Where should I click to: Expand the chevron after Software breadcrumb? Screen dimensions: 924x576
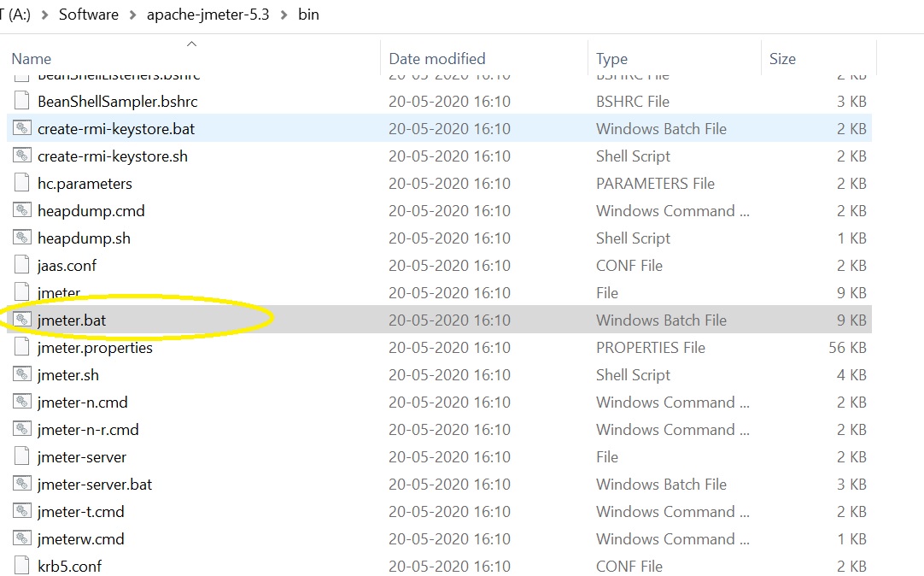coord(133,15)
